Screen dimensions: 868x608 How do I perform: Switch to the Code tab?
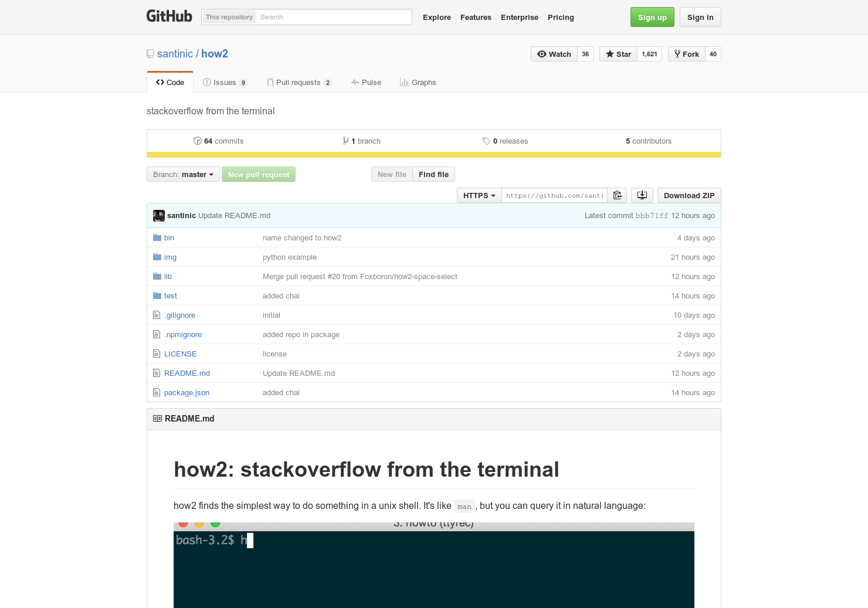170,82
